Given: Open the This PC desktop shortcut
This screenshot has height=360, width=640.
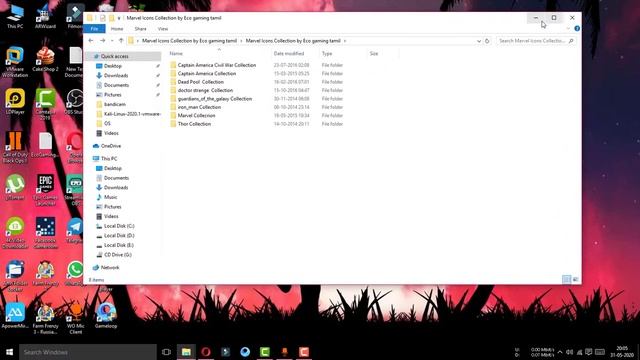Looking at the screenshot, I should pyautogui.click(x=15, y=16).
